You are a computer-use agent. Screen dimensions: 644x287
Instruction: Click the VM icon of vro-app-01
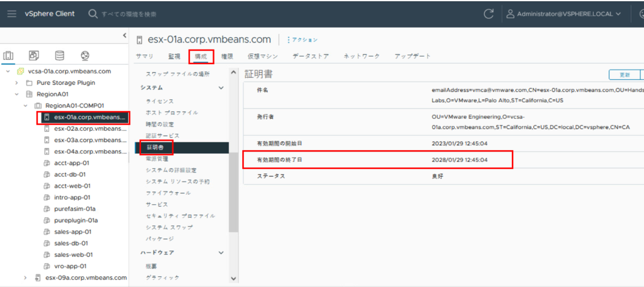pyautogui.click(x=47, y=266)
